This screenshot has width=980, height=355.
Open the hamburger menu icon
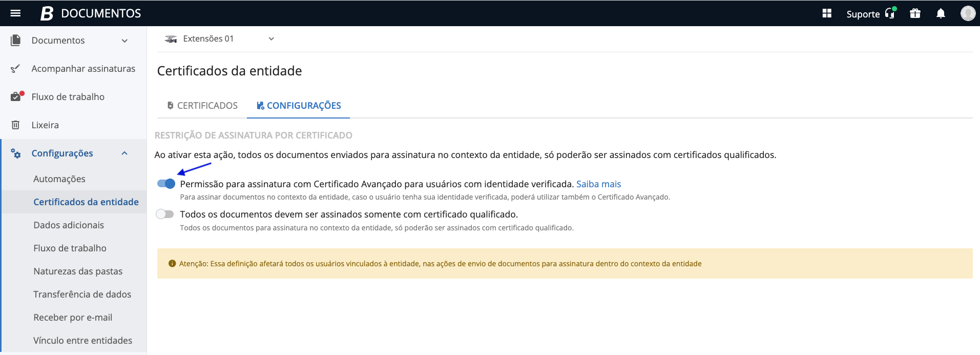click(15, 13)
